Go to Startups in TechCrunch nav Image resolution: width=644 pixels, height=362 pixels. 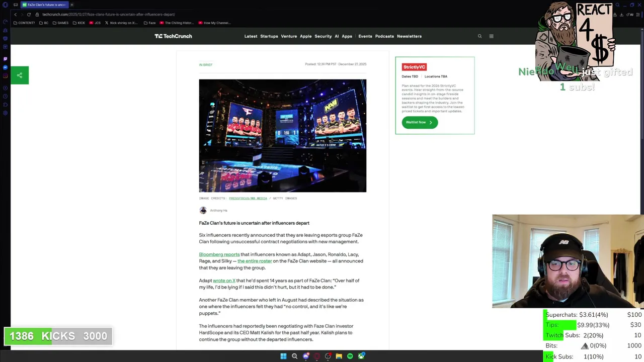269,36
